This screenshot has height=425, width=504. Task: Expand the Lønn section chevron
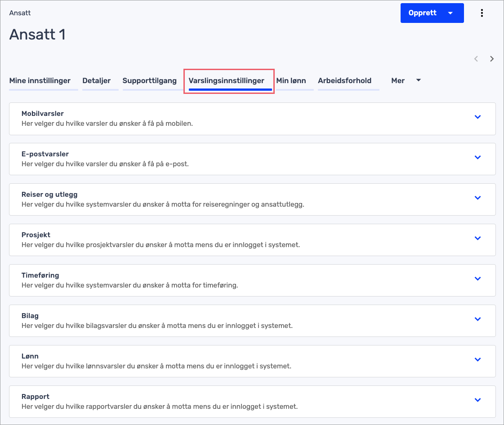point(477,360)
